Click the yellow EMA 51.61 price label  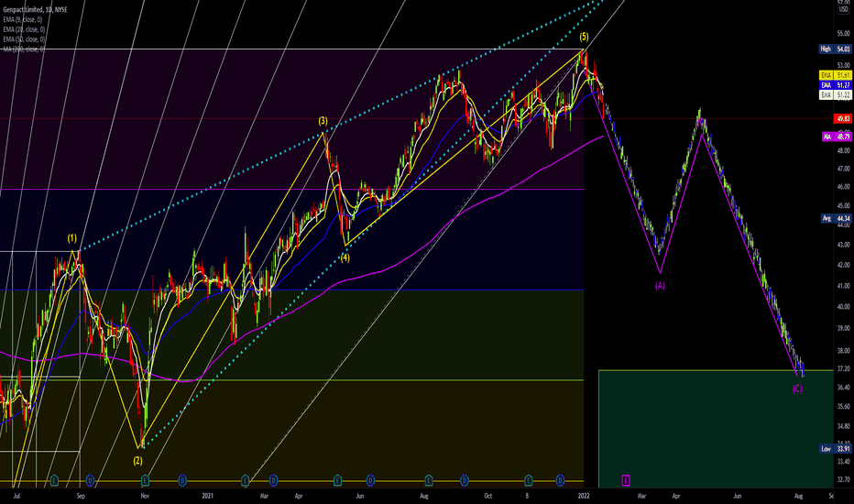click(x=835, y=75)
